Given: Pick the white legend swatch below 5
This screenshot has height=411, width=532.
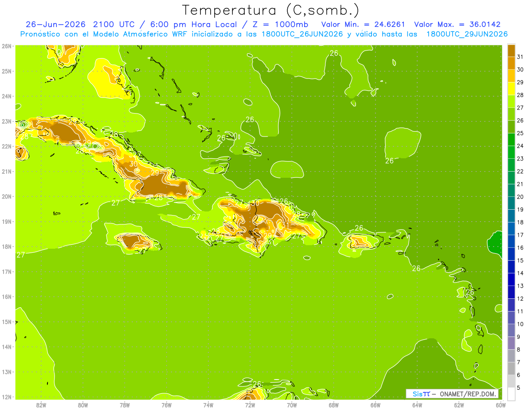Looking at the screenshot, I should click(x=512, y=394).
